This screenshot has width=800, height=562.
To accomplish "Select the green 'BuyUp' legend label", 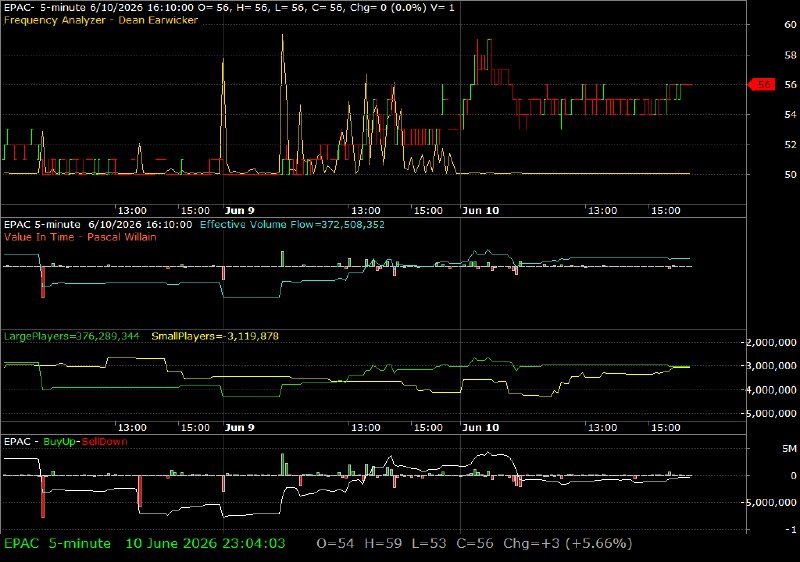I will (x=60, y=442).
